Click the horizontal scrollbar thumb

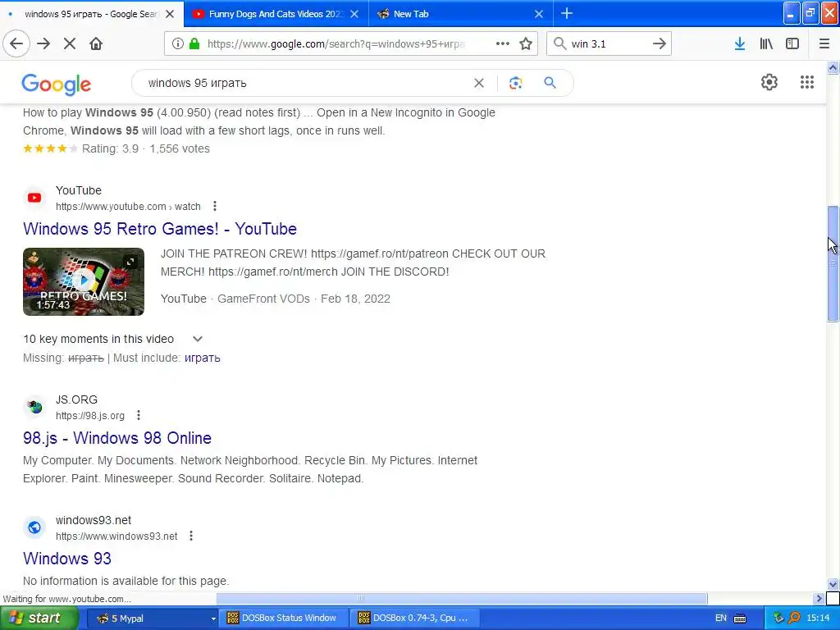coord(461,598)
